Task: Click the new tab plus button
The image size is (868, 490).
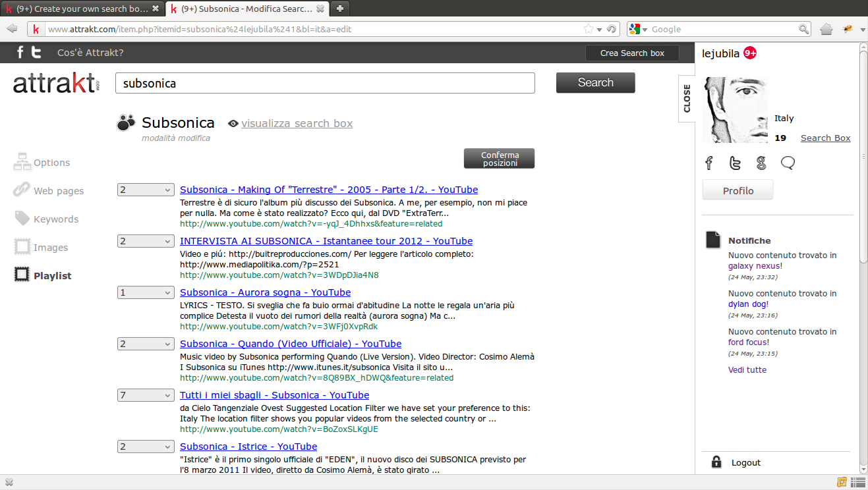Action: click(x=339, y=9)
